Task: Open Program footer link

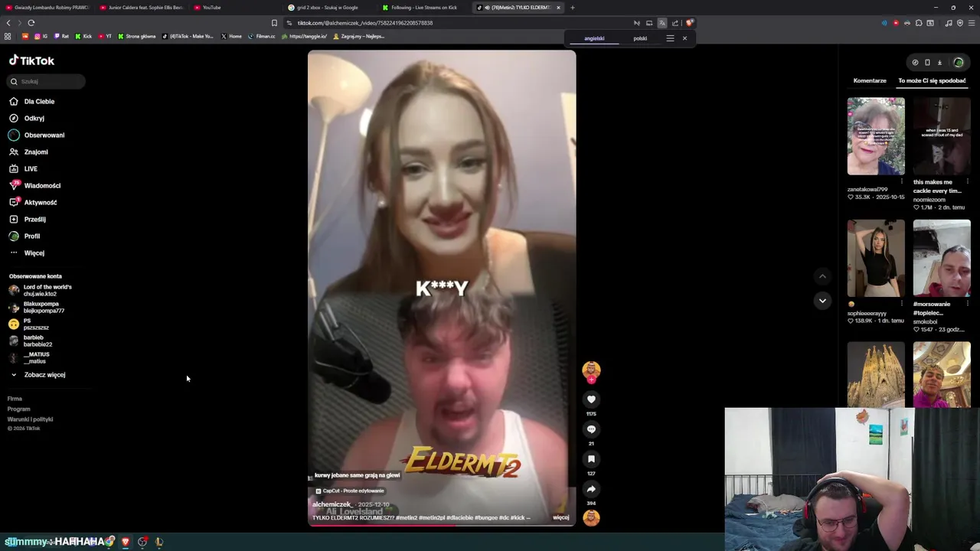Action: pos(18,409)
